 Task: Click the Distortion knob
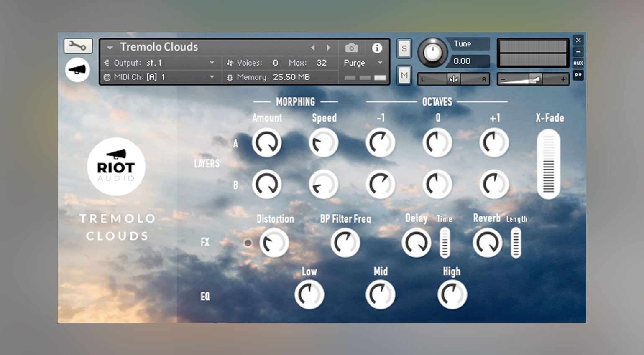(274, 243)
